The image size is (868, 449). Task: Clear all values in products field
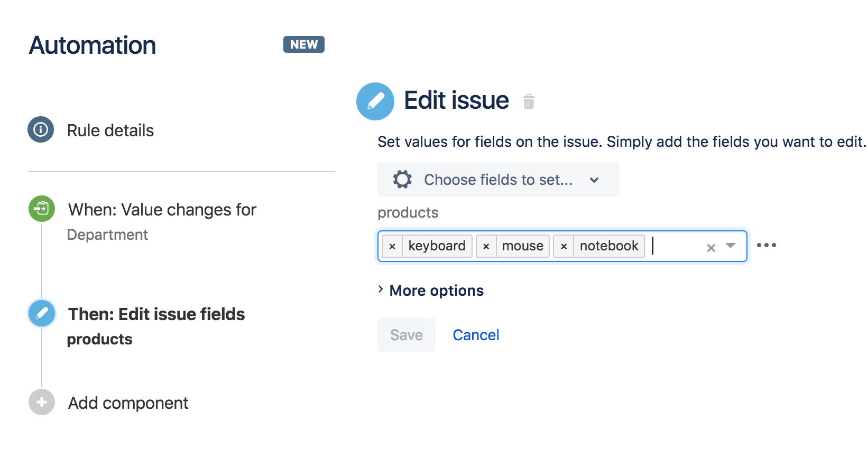[711, 248]
